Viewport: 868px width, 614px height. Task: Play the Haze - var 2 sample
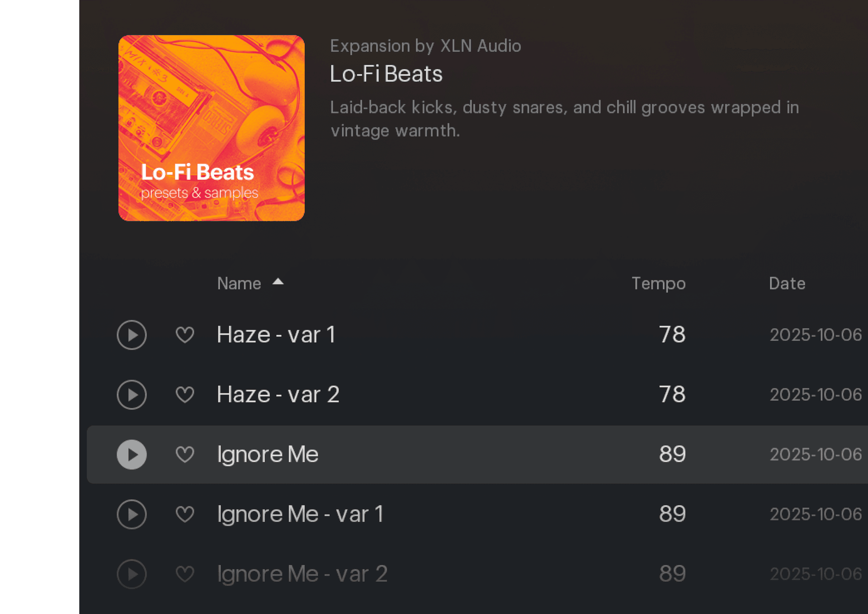[x=132, y=394]
